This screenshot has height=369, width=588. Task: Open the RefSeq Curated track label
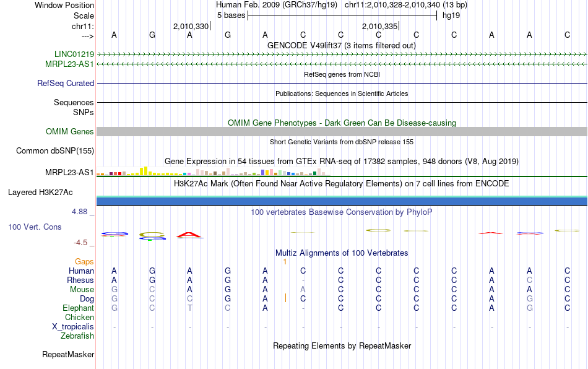[x=66, y=83]
